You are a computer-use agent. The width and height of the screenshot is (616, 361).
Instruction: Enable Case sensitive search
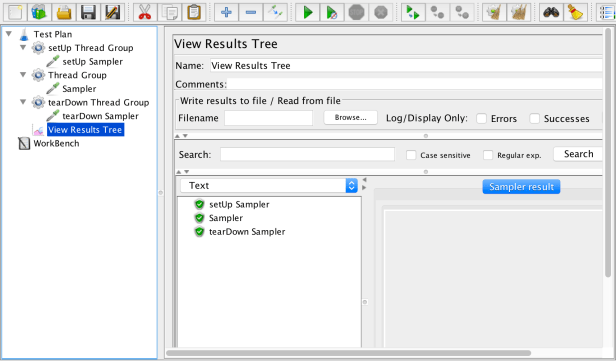coord(411,155)
